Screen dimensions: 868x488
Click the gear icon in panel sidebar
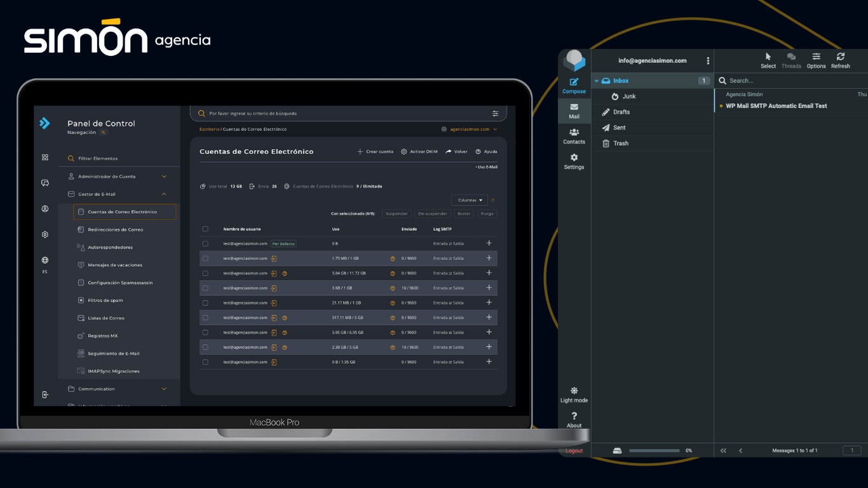45,234
